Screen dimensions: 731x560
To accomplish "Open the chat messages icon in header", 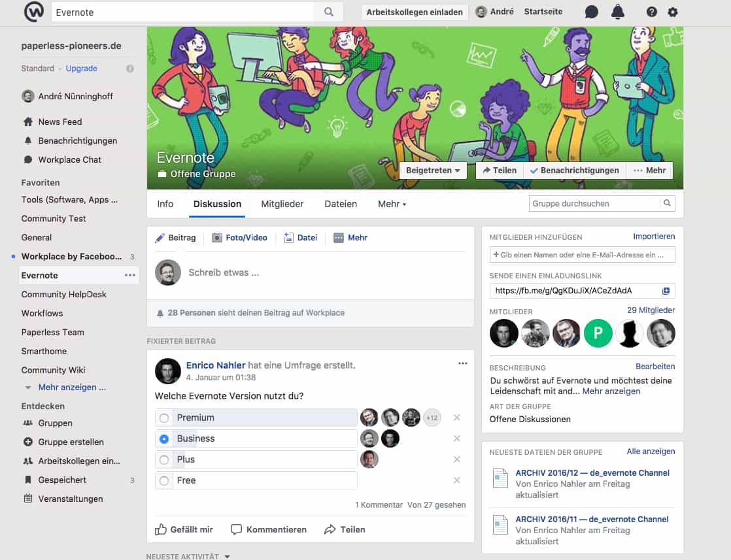I will point(591,12).
